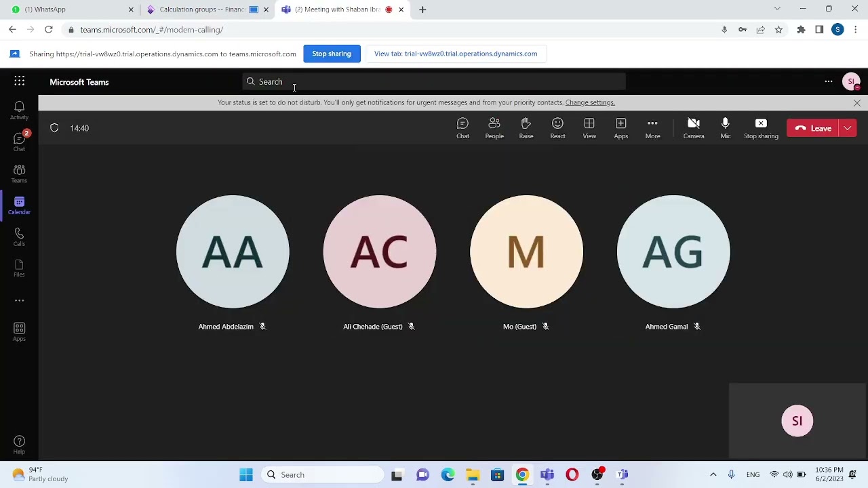
Task: Open the Activity feed in Teams sidebar
Action: pyautogui.click(x=19, y=110)
